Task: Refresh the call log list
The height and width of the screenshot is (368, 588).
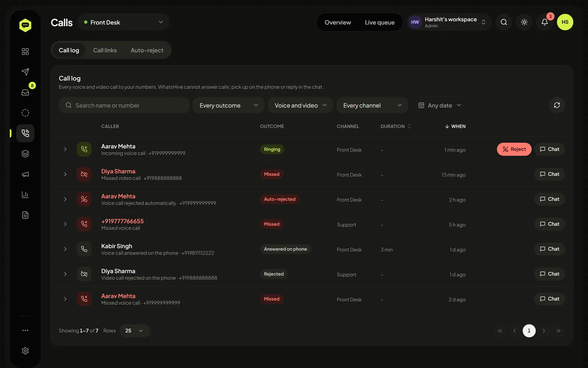Action: point(557,105)
